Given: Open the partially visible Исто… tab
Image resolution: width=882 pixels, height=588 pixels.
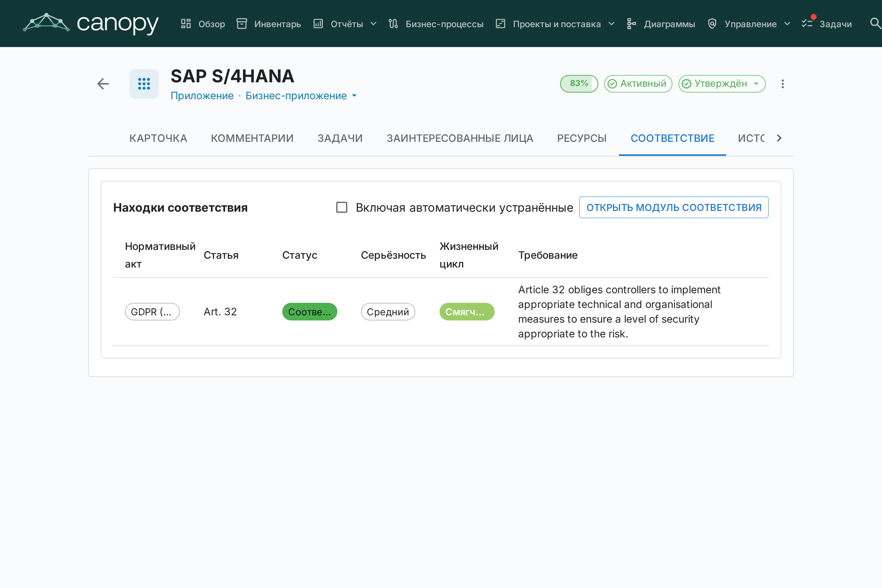Looking at the screenshot, I should pyautogui.click(x=751, y=138).
